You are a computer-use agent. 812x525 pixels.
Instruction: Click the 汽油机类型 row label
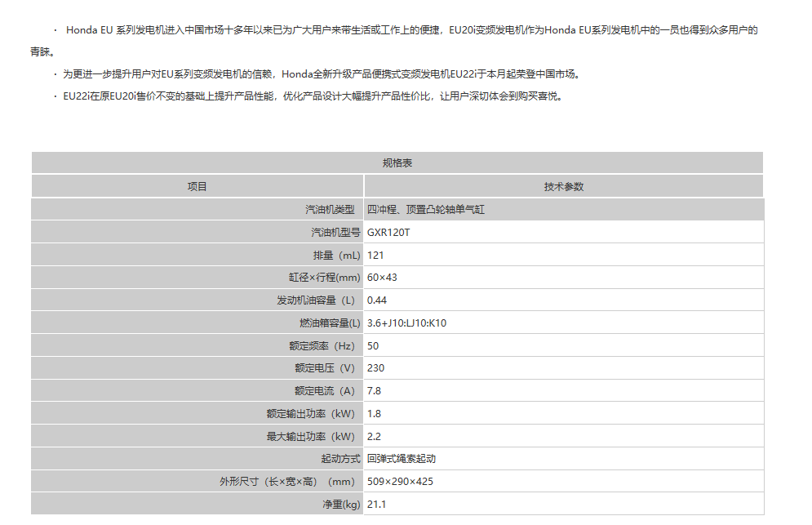pos(330,209)
